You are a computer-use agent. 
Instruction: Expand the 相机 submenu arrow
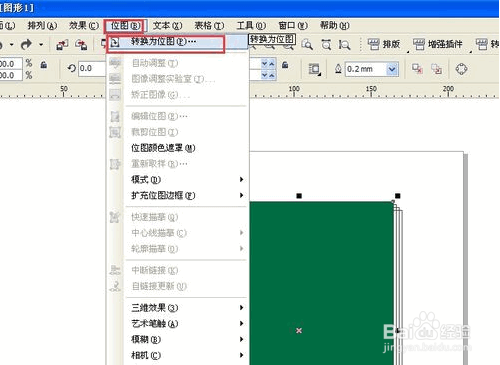242,355
